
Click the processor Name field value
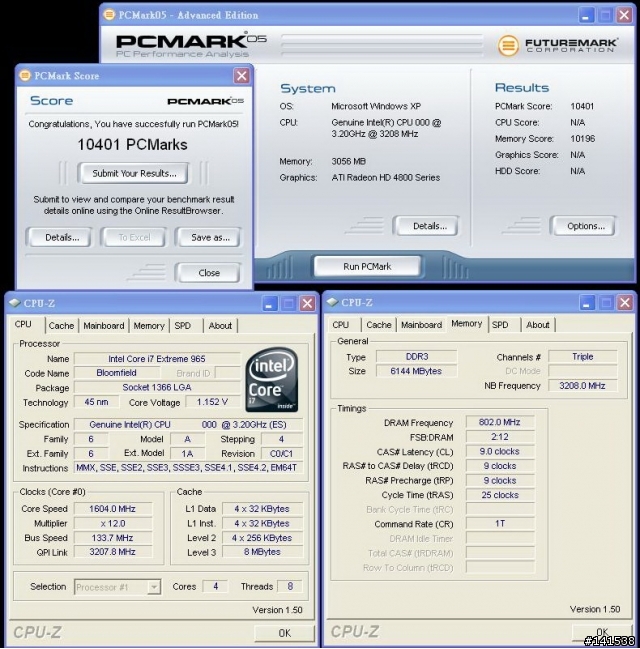tap(157, 359)
